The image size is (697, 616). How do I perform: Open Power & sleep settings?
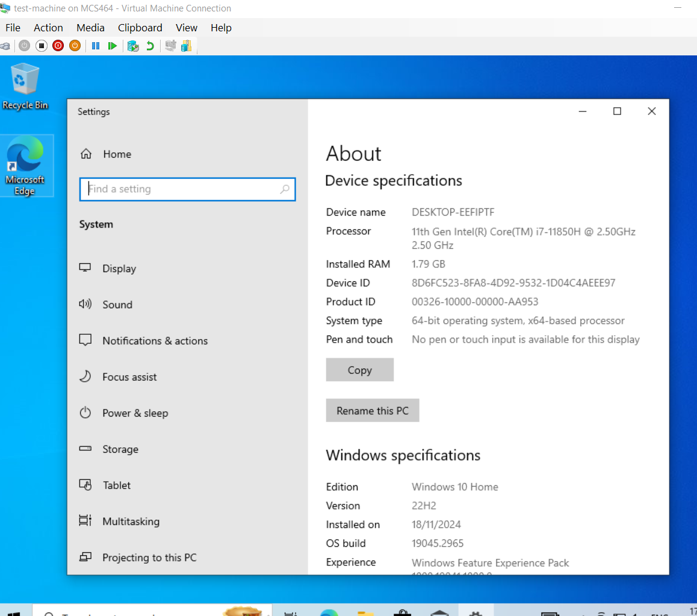135,413
